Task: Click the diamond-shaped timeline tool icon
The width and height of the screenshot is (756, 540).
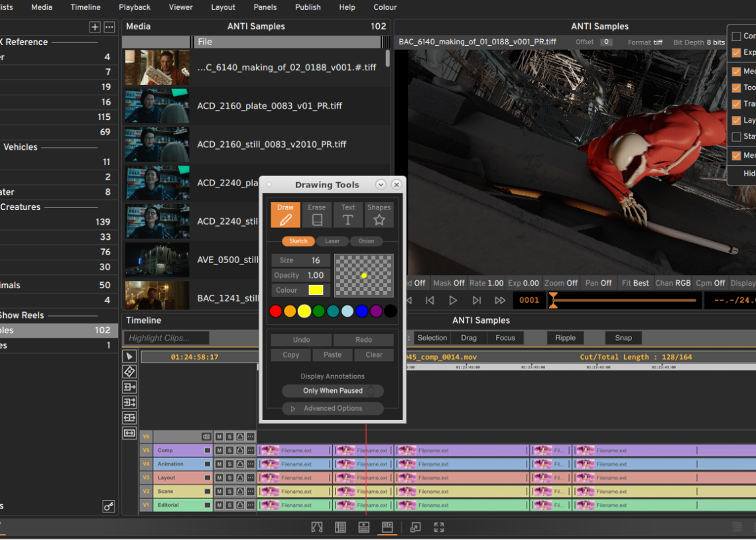Action: 130,372
